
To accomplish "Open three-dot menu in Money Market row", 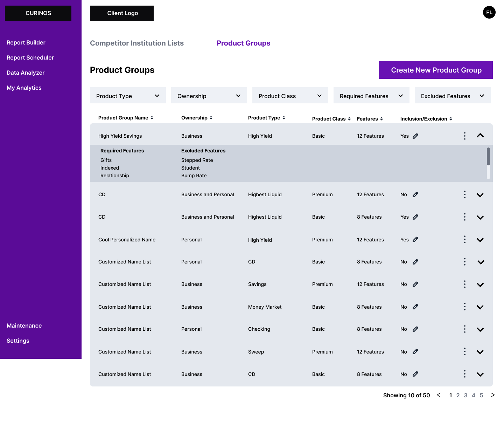I will [465, 307].
